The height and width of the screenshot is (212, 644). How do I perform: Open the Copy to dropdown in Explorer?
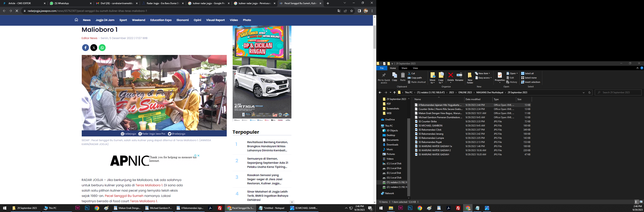click(x=441, y=78)
